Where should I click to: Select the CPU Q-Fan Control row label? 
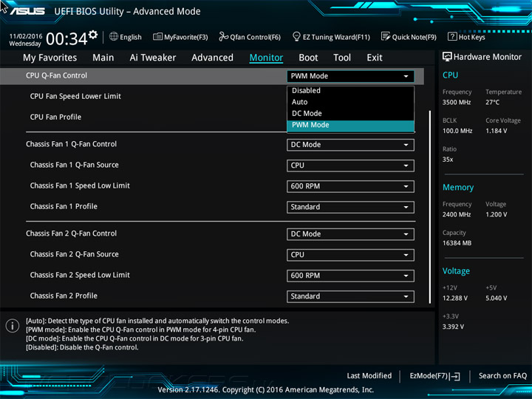pyautogui.click(x=56, y=75)
